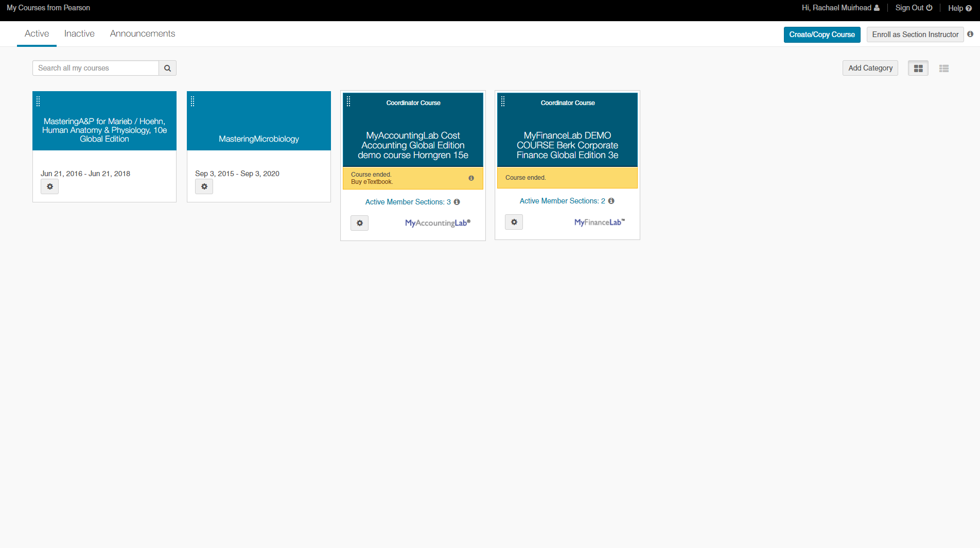Click Add Category button

click(870, 68)
